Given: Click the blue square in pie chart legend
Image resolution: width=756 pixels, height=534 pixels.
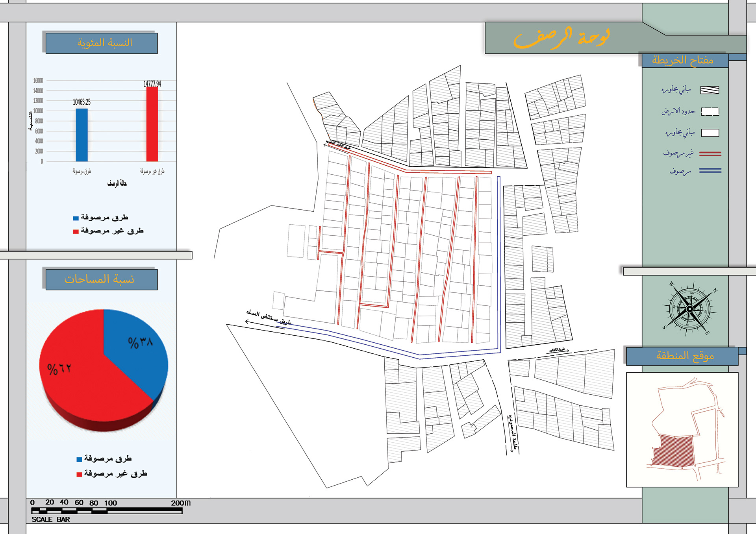Looking at the screenshot, I should [x=79, y=459].
